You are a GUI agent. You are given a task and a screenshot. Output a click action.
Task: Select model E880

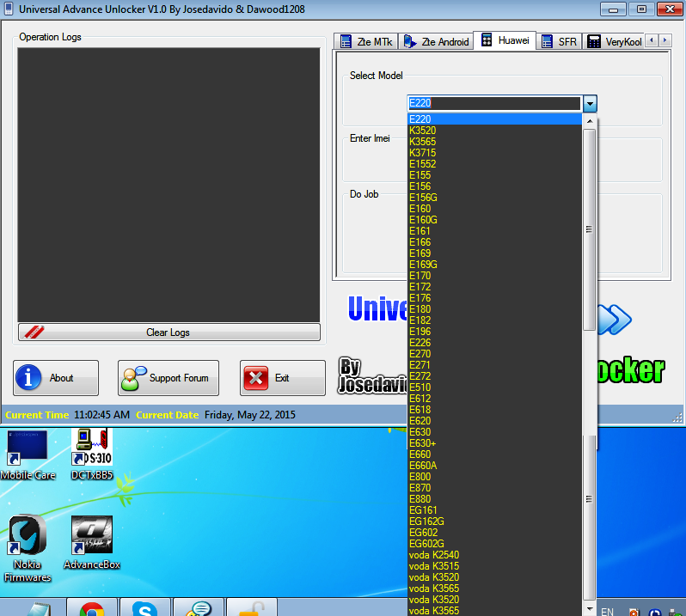494,499
